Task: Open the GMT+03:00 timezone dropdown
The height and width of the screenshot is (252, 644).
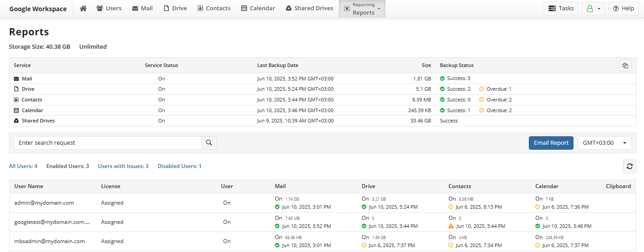Action: tap(604, 143)
